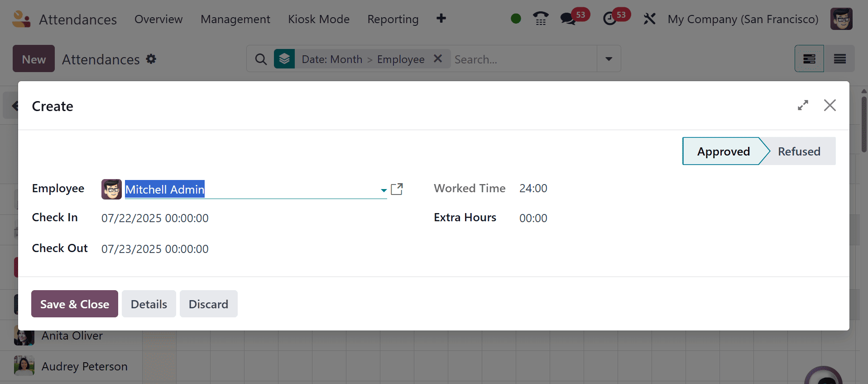Expand the Employee dropdown arrow
The image size is (868, 384).
pos(384,190)
